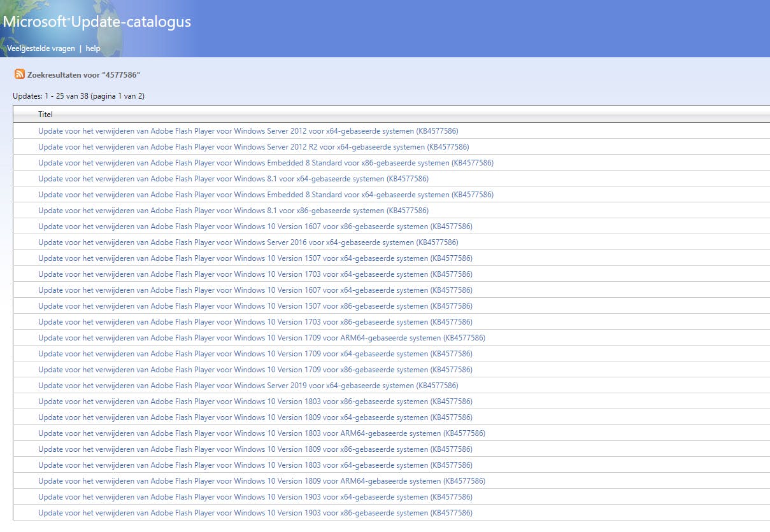This screenshot has height=532, width=770.
Task: Open Windows Embedded 8 Standard x86 update
Action: [x=266, y=163]
